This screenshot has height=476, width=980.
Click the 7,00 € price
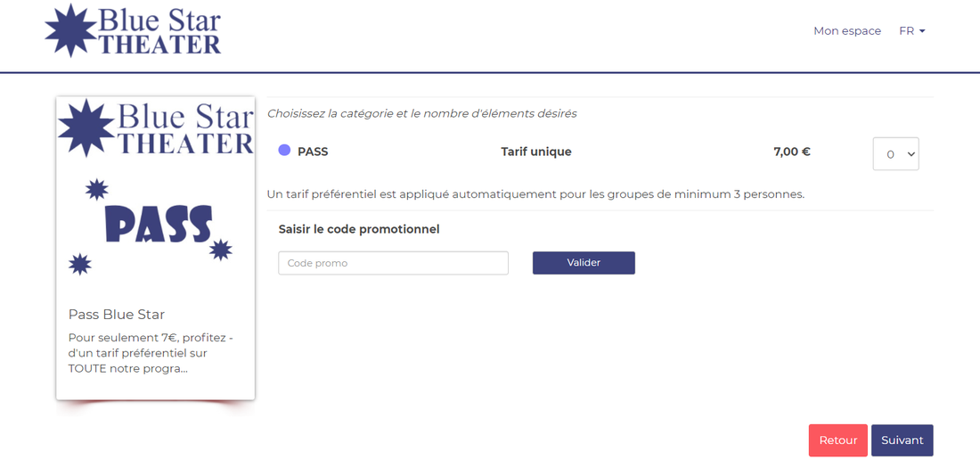[x=792, y=152]
